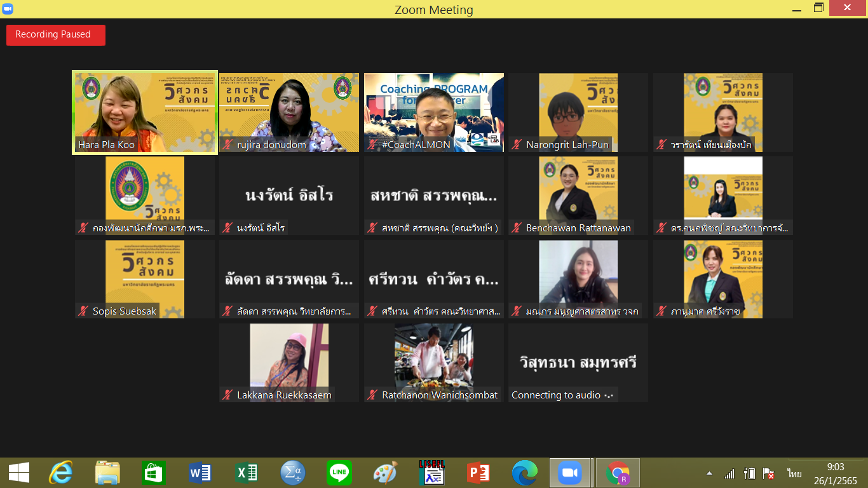
Task: Click muted mic icon beside Lakkana Ruekkasaem
Action: [227, 395]
